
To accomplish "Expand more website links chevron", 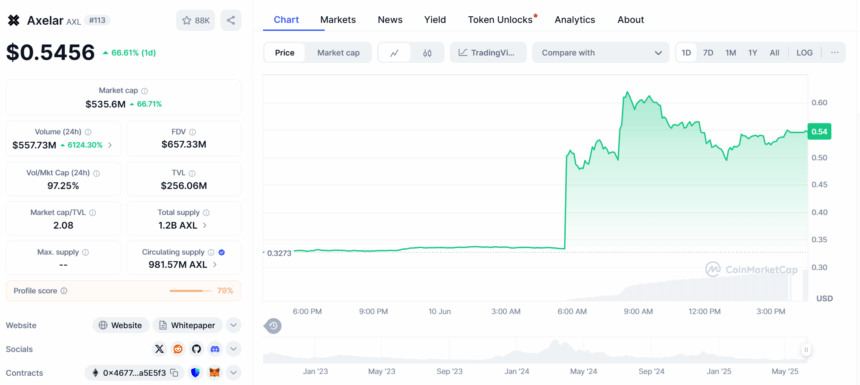I will coord(233,325).
